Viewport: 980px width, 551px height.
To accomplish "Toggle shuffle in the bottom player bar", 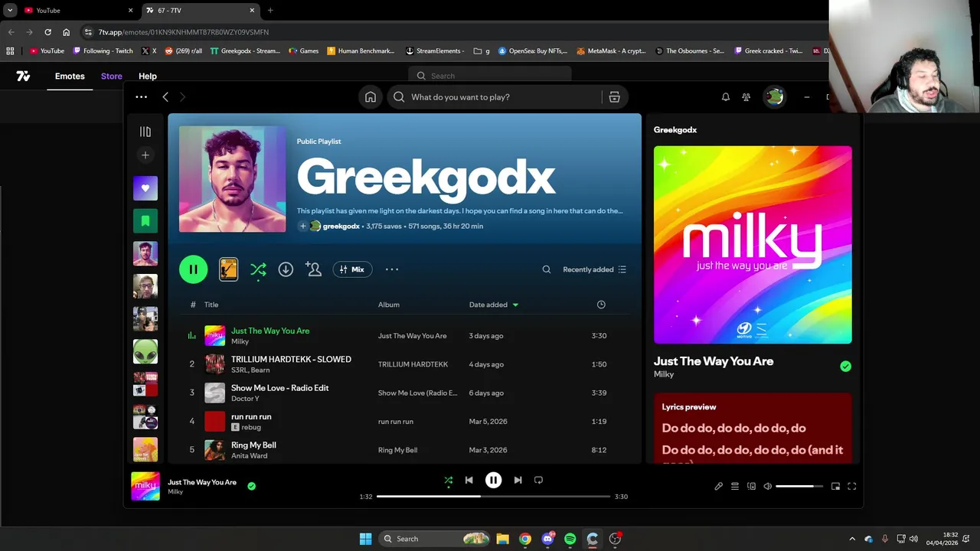I will click(449, 481).
